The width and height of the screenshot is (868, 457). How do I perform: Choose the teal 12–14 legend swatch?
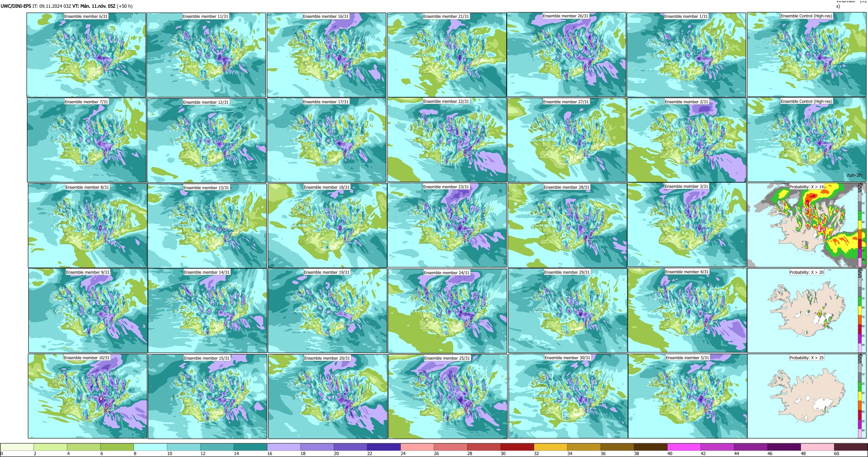(x=217, y=447)
